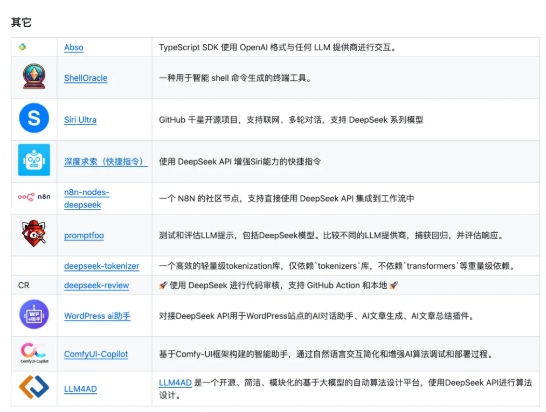Click the CR cell beside deepseek-review

point(23,285)
